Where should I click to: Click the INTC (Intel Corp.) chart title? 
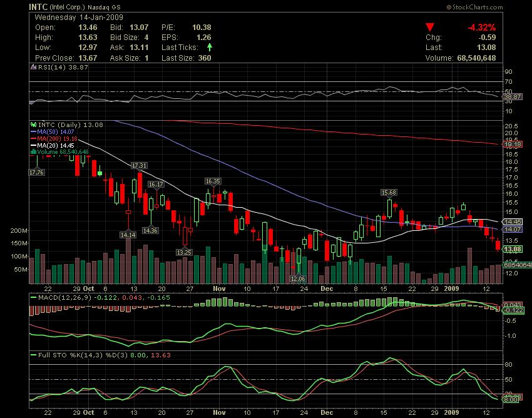(x=74, y=7)
